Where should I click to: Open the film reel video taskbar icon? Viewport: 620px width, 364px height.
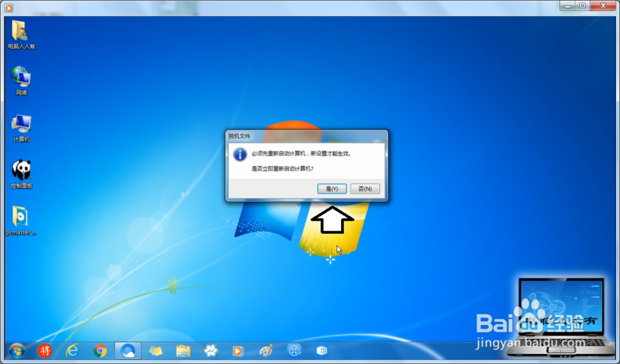(x=294, y=351)
